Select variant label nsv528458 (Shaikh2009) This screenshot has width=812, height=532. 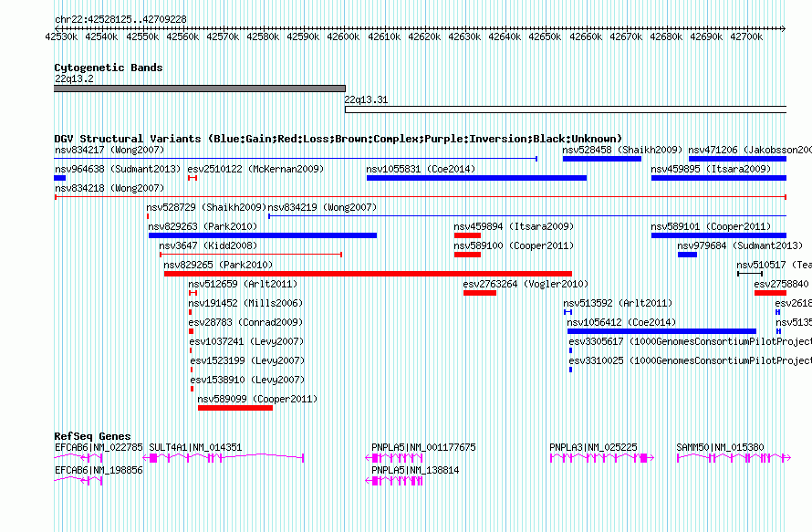tap(622, 150)
